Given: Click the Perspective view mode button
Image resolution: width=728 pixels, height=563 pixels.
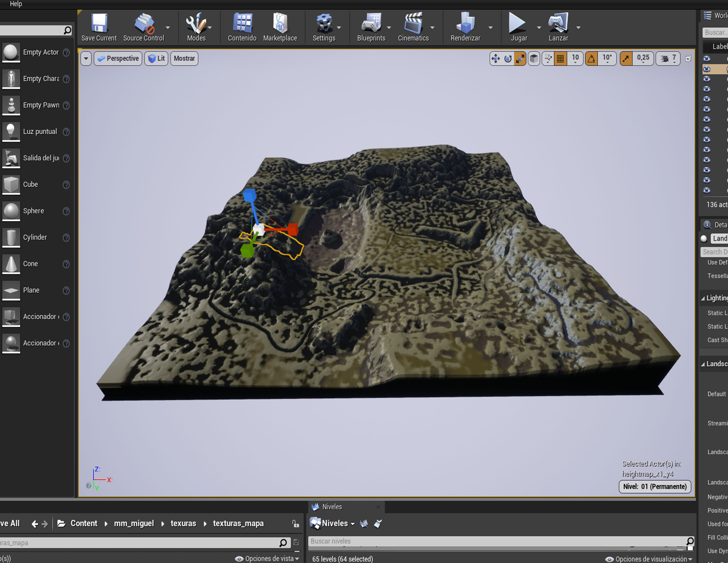Looking at the screenshot, I should point(118,59).
